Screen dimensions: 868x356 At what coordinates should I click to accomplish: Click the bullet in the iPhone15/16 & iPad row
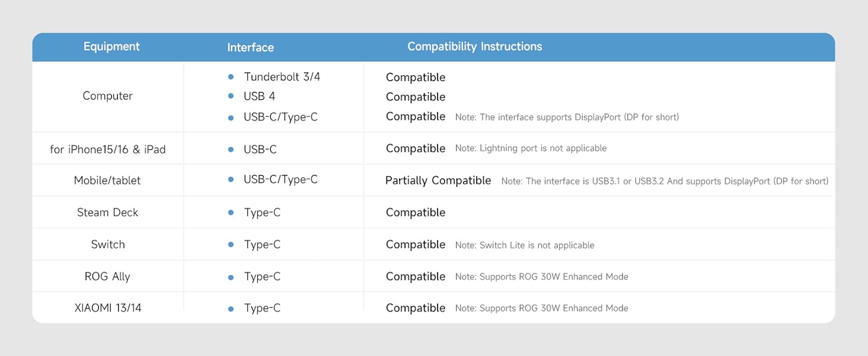[231, 150]
